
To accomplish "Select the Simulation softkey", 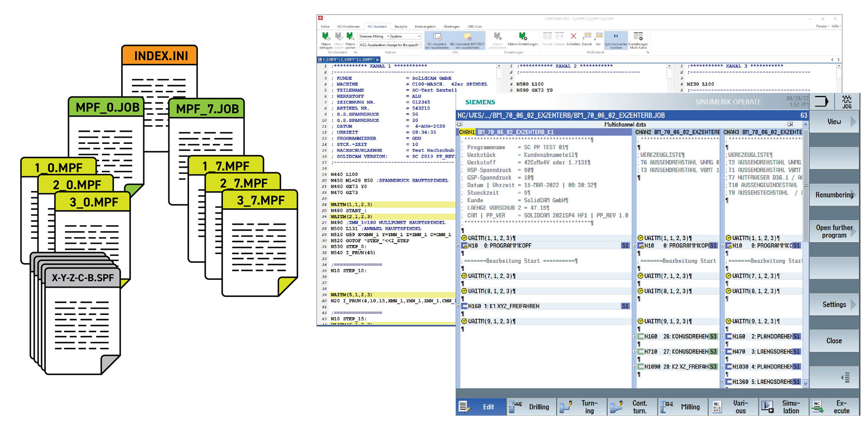I will [x=783, y=407].
